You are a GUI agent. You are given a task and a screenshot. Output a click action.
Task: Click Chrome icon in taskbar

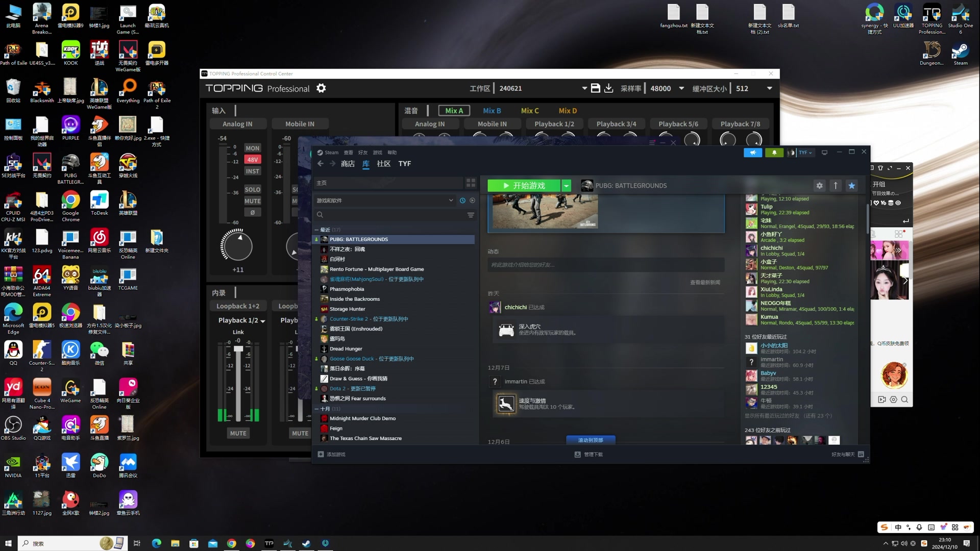click(x=231, y=543)
